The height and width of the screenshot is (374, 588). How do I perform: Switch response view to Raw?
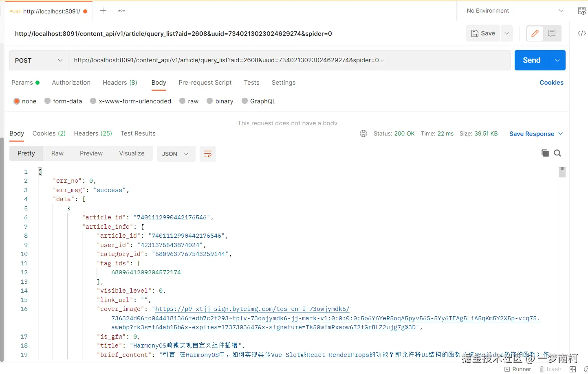point(57,153)
